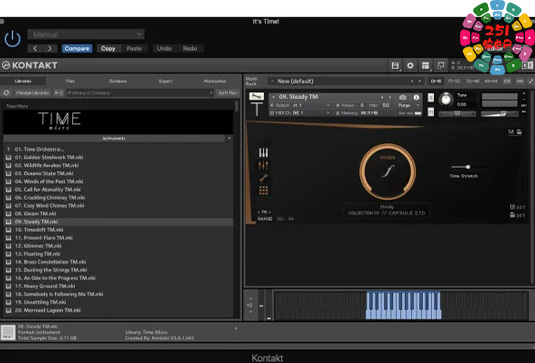Open the orange grid sequencer page
Viewport: 535px width, 363px height.
pyautogui.click(x=263, y=190)
